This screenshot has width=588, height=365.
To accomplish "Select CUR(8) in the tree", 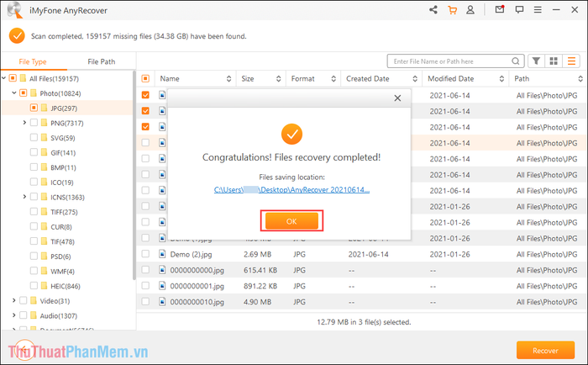I will [61, 226].
